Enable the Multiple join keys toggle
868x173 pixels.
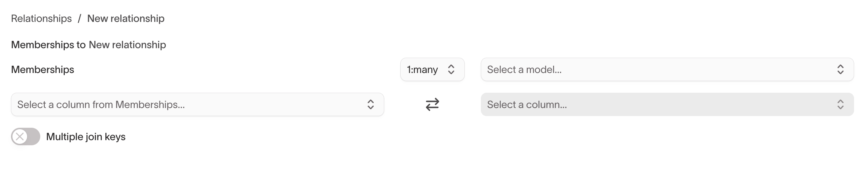pos(26,137)
